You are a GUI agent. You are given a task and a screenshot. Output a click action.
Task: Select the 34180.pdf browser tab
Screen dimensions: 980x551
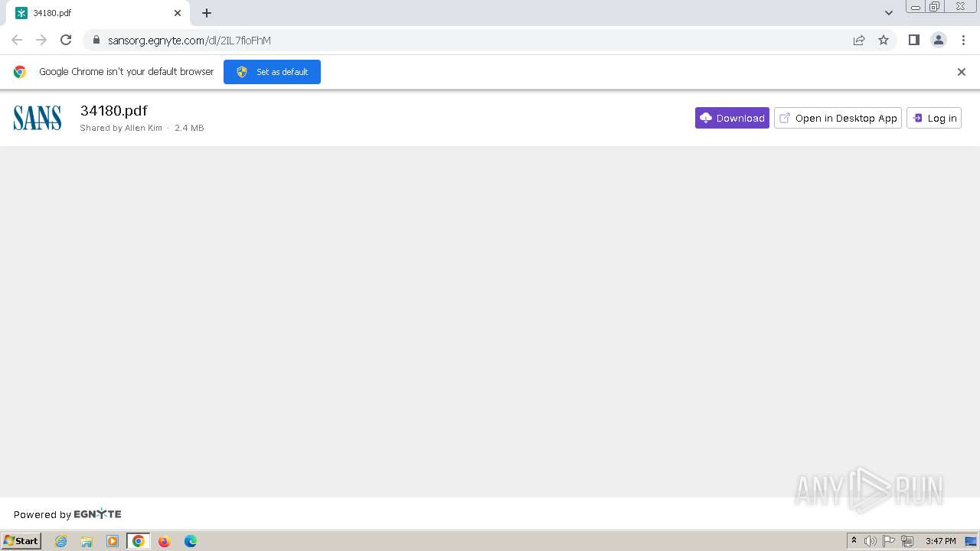point(98,13)
